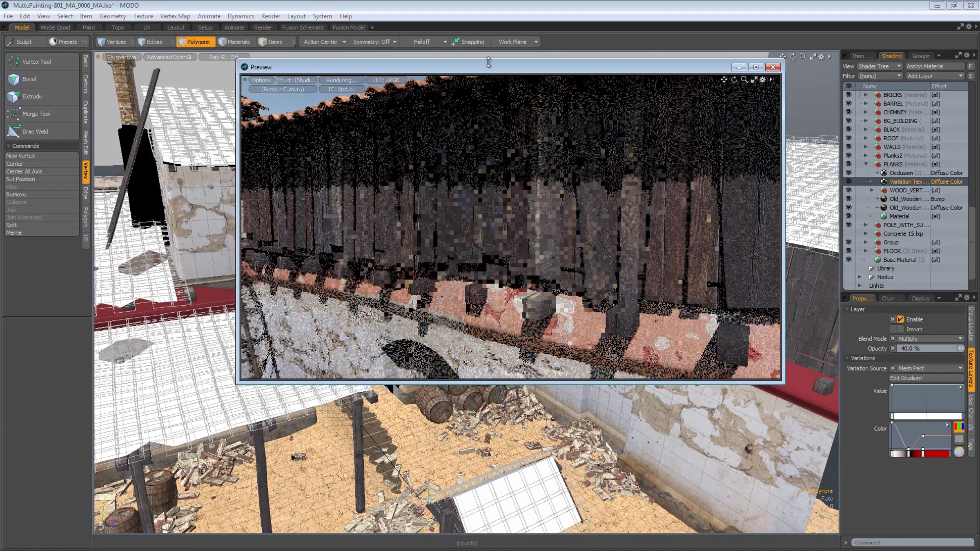The height and width of the screenshot is (551, 980).
Task: Click the Preview window pan icon
Action: pyautogui.click(x=724, y=80)
